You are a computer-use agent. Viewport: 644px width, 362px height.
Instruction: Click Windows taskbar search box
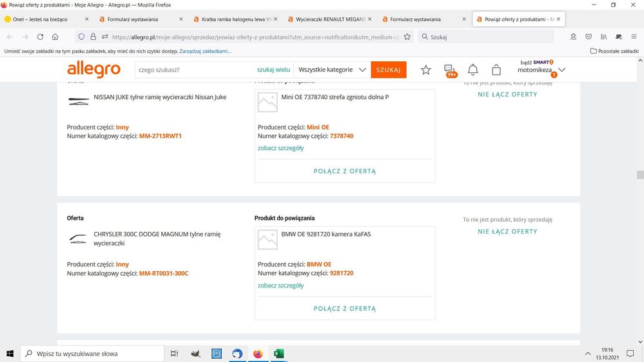(92, 354)
